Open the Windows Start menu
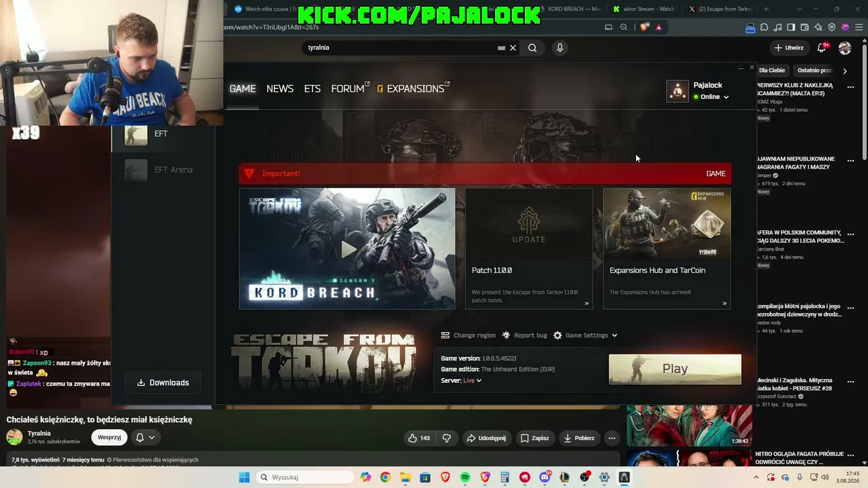This screenshot has height=488, width=868. coord(244,477)
